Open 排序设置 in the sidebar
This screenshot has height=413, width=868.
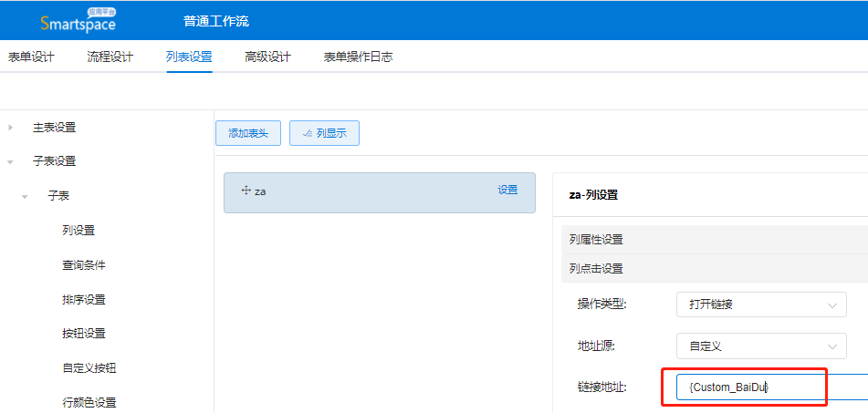pyautogui.click(x=84, y=300)
